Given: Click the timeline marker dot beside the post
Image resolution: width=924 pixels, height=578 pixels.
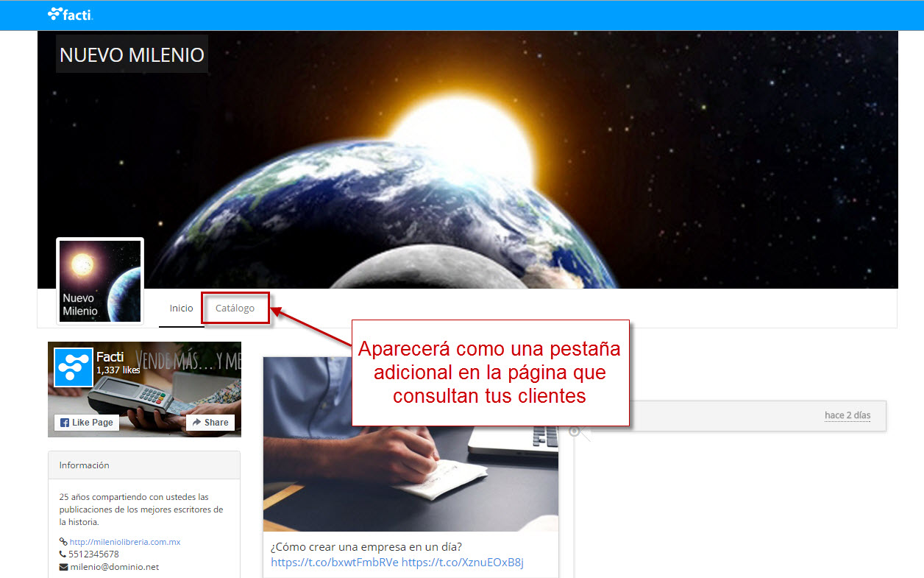Looking at the screenshot, I should click(575, 431).
